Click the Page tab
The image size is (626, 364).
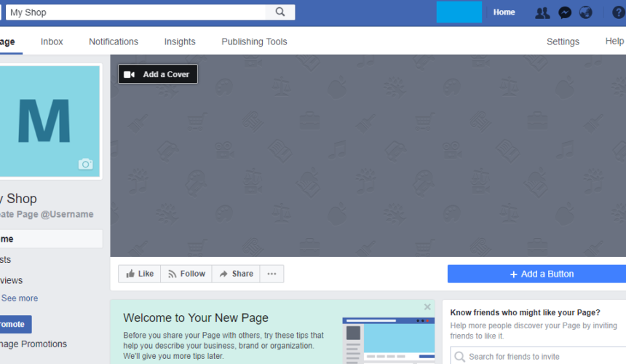7,41
